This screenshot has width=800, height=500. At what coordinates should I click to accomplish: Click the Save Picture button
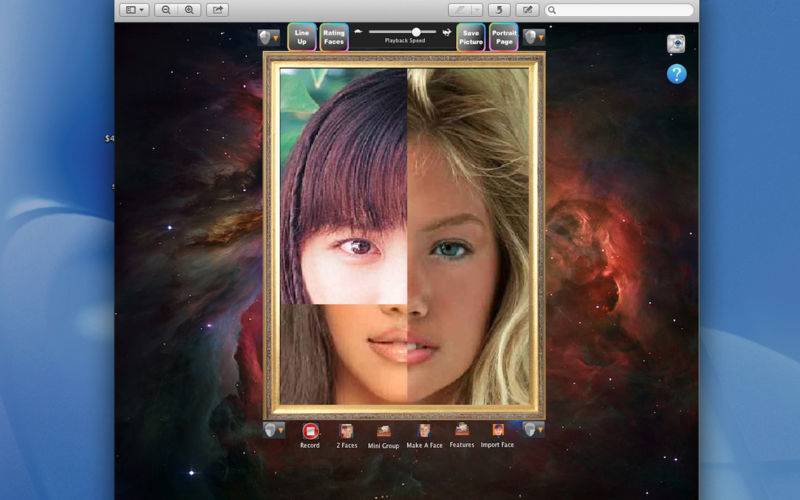click(471, 37)
